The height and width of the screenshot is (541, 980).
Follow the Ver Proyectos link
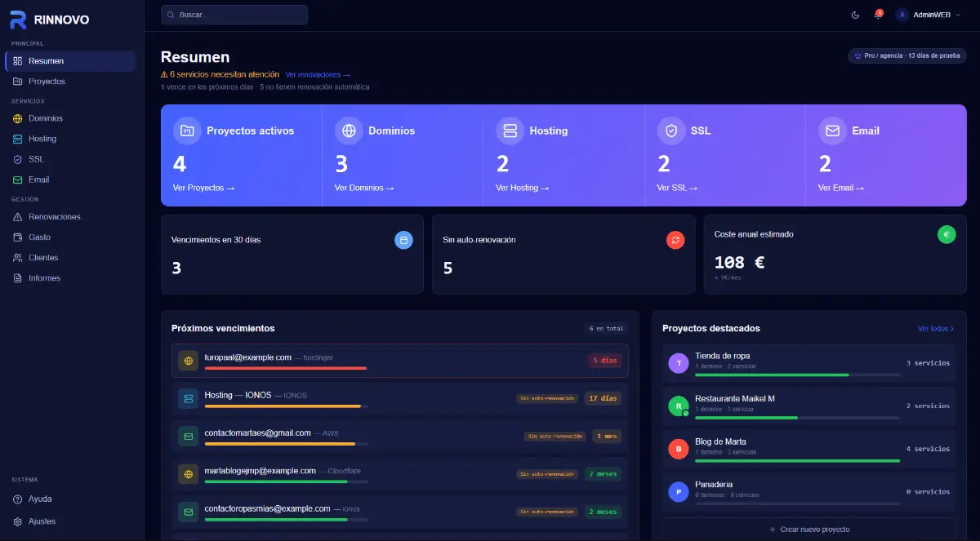(203, 188)
